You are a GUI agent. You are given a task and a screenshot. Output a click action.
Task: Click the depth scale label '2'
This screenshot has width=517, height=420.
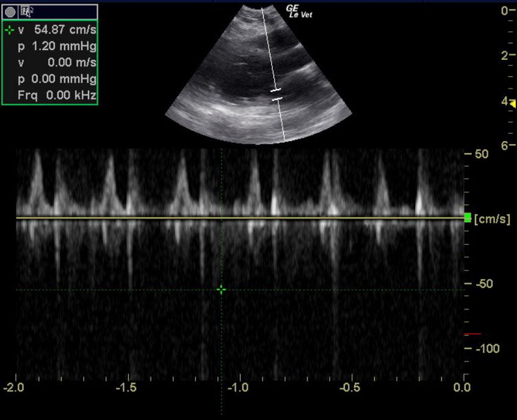tap(504, 56)
